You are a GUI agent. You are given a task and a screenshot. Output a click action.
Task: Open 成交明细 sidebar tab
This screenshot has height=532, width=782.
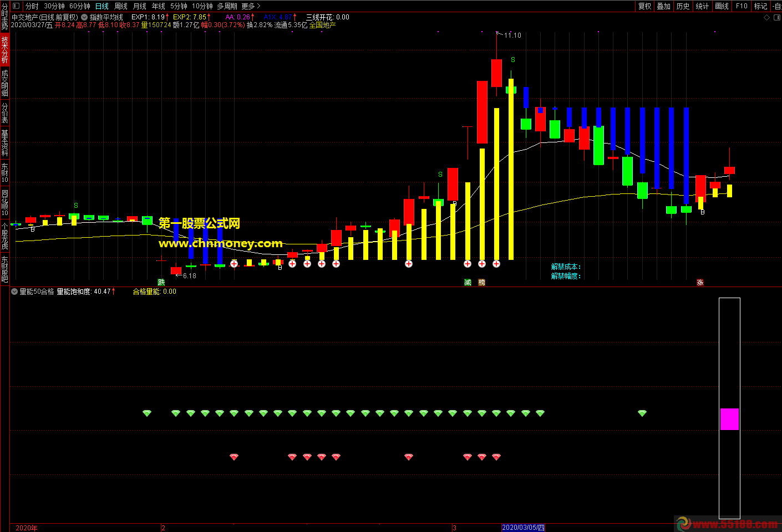pos(4,83)
